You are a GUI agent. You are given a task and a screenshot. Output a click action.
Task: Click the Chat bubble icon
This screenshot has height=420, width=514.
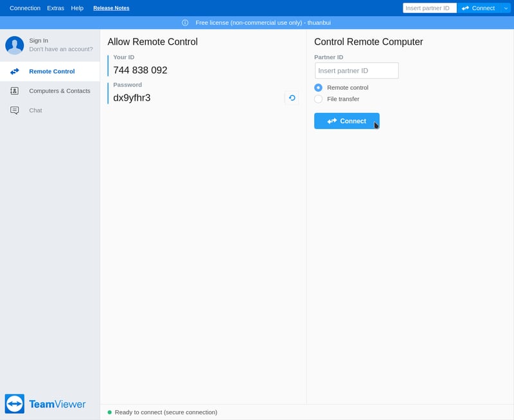point(15,110)
